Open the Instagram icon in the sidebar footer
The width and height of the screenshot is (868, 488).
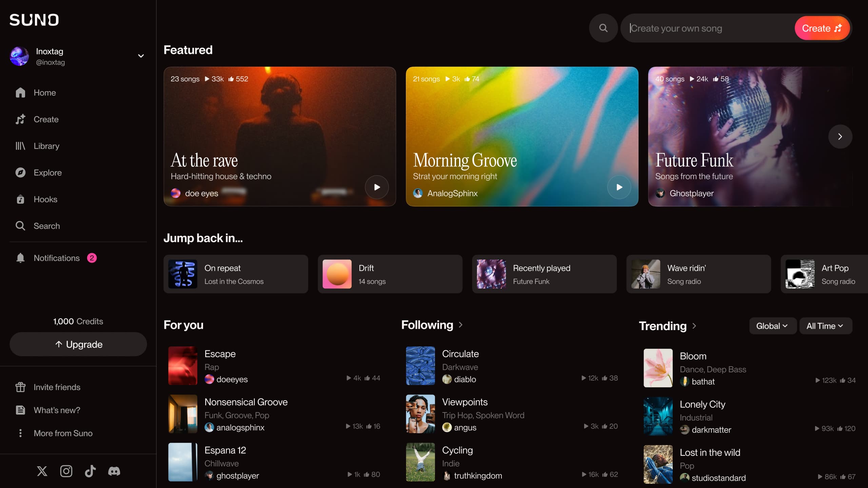(66, 471)
